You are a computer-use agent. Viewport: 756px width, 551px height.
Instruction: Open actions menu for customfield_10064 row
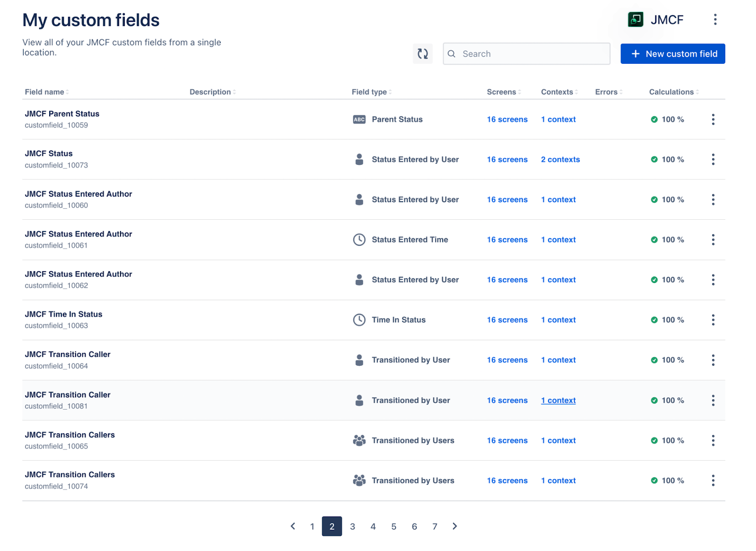click(x=713, y=360)
